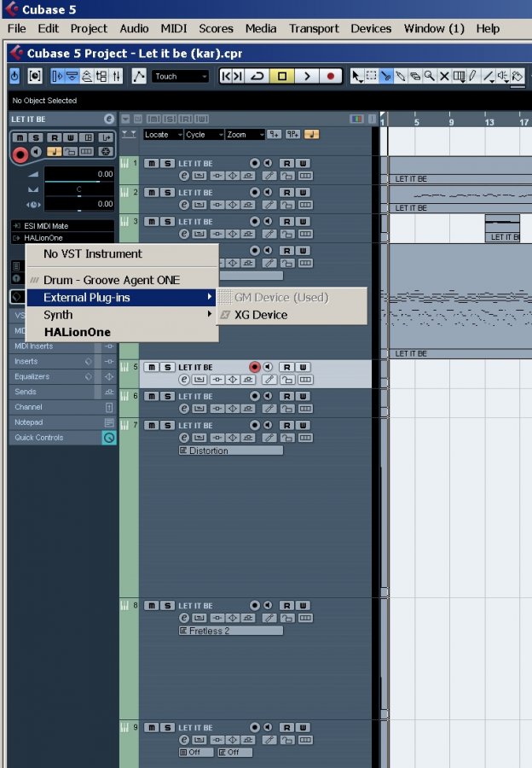Choose No VST Instrument
The image size is (532, 768).
click(x=122, y=253)
